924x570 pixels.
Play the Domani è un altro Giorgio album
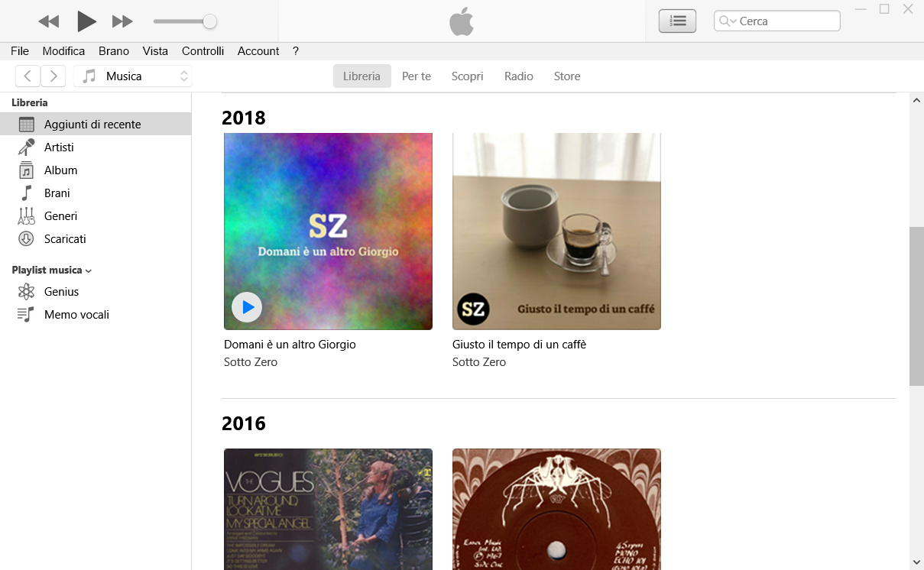[247, 307]
